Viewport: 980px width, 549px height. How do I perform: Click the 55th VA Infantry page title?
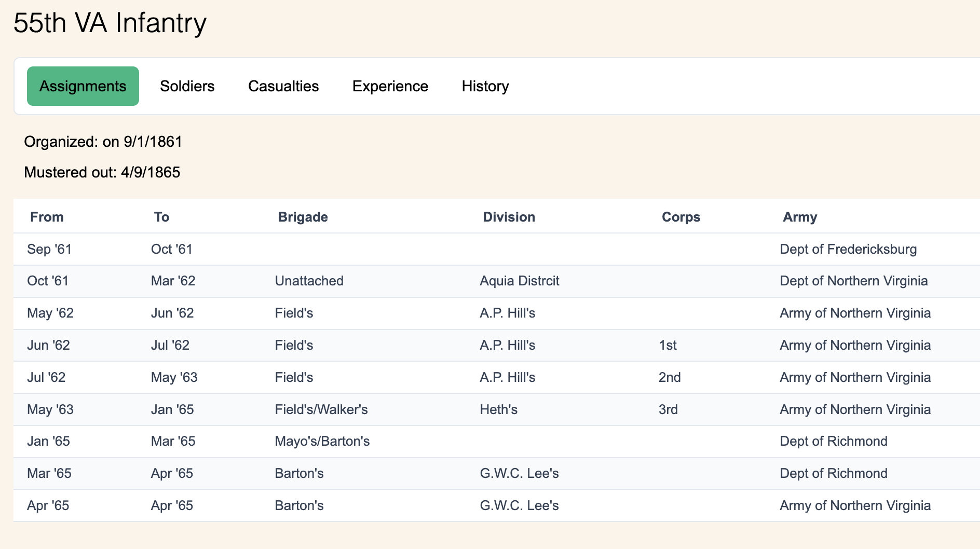(110, 23)
